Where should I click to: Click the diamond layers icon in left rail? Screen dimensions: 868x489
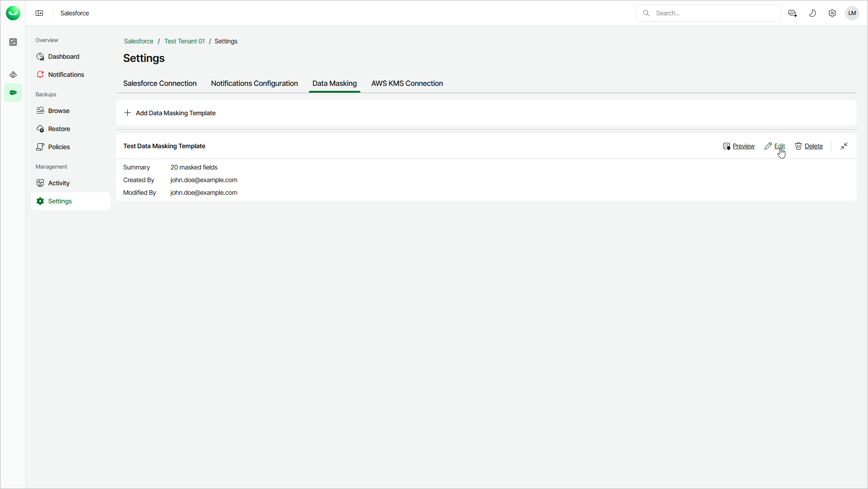[x=13, y=75]
